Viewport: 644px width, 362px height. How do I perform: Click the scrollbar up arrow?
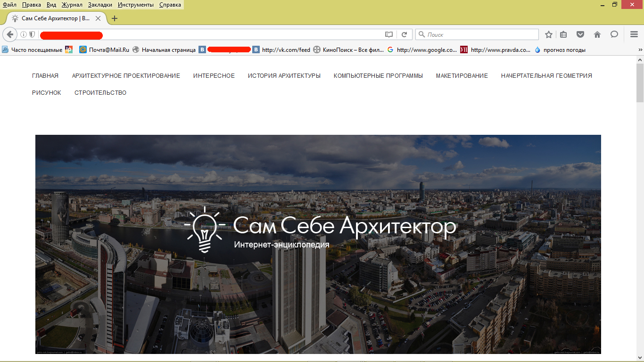click(x=640, y=60)
